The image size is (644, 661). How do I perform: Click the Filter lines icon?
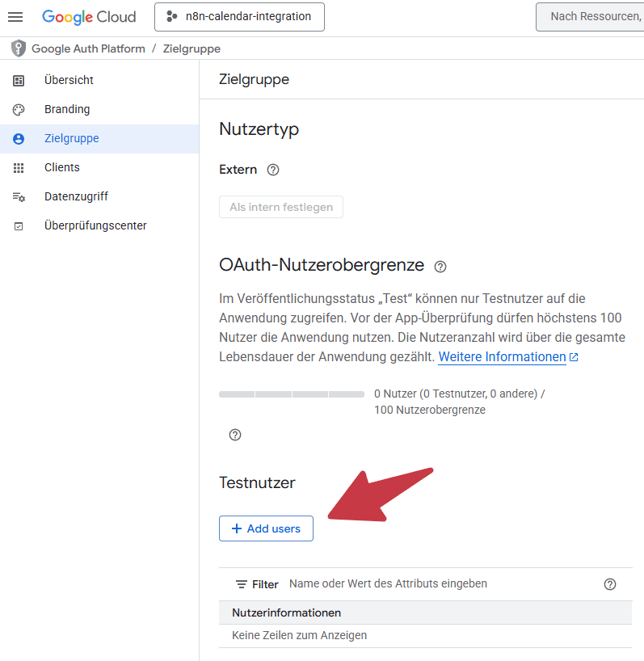[x=242, y=584]
